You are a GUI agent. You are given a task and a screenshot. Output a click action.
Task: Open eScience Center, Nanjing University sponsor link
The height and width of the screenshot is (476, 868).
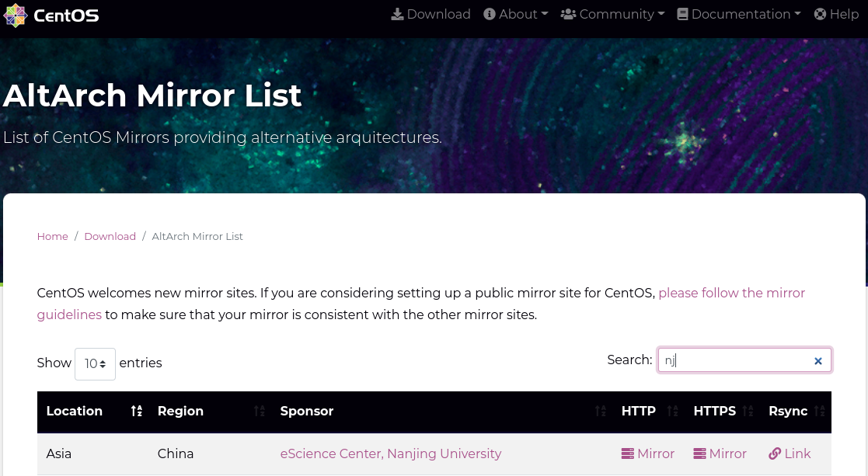(x=391, y=454)
